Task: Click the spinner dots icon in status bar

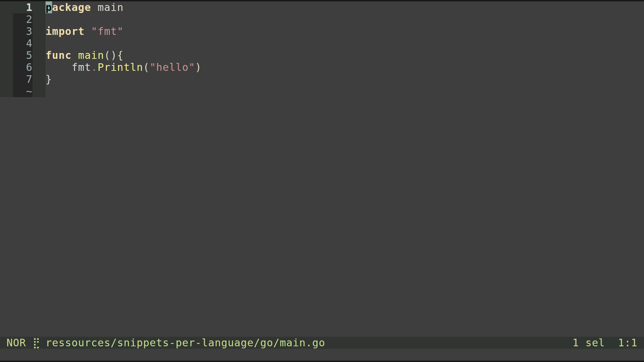Action: [x=36, y=343]
